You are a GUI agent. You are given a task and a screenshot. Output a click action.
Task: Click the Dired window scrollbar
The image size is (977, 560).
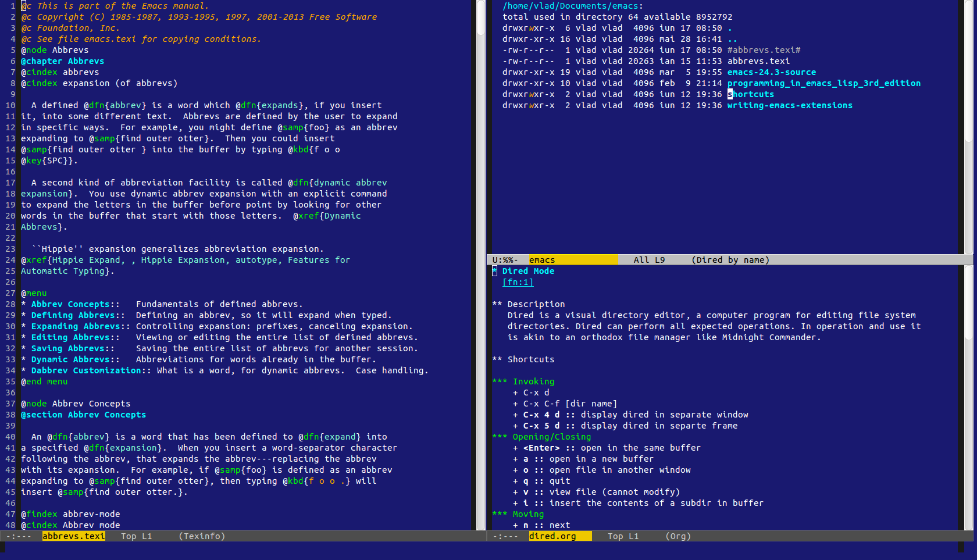(968, 127)
